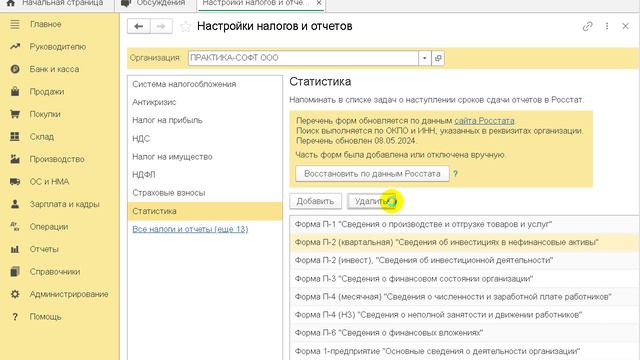Click Восстановить по данным Росстата button
The image size is (640, 360).
click(372, 174)
